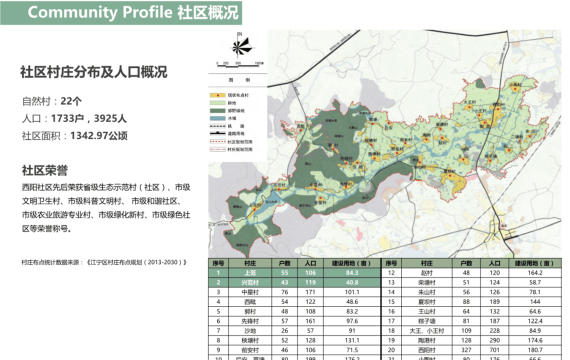Click the highlighted 兴范村 cell in row 2
Image resolution: width=570 pixels, height=360 pixels.
pyautogui.click(x=250, y=283)
